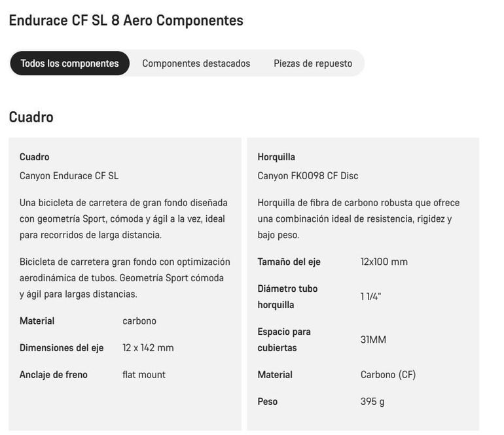Image resolution: width=504 pixels, height=435 pixels.
Task: Click the Espacio para cubiertas label
Action: (284, 339)
